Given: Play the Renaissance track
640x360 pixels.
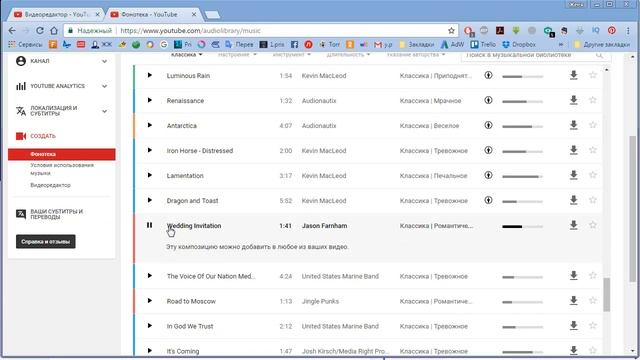Looking at the screenshot, I should [x=149, y=100].
